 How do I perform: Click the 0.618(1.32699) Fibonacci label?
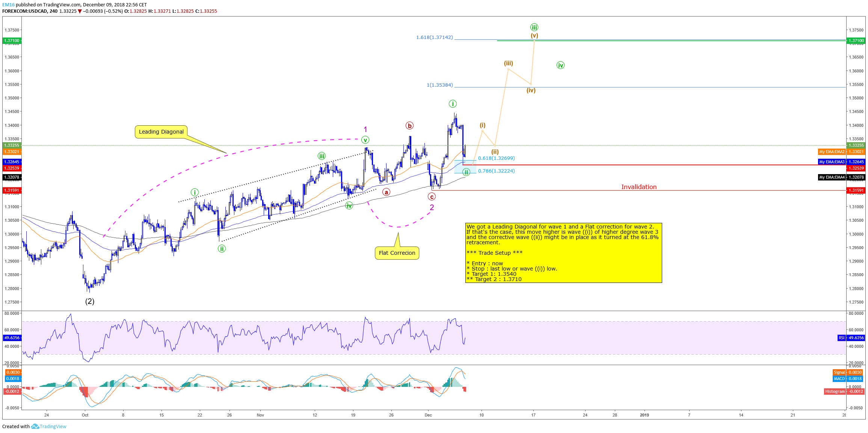[x=496, y=158]
